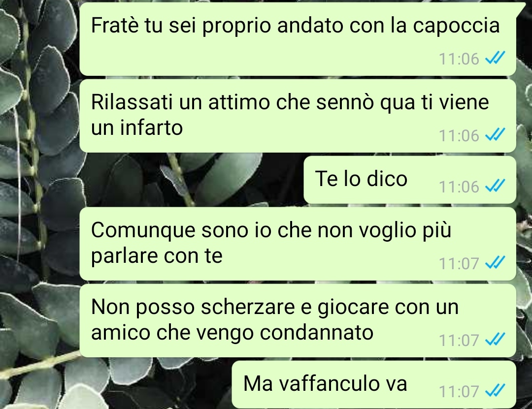Screen dimensions: 532x409
Task: Click the 11:06 timestamp on the first message
Action: tap(459, 59)
